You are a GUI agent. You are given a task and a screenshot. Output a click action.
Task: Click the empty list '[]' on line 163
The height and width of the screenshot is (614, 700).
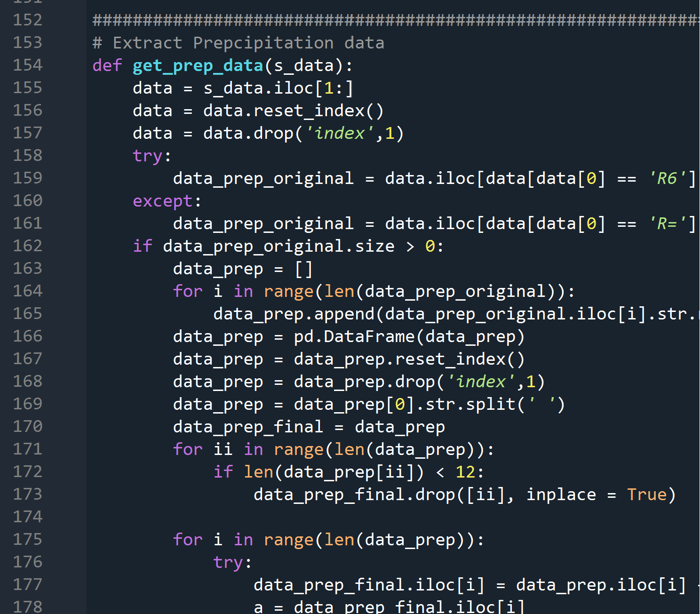pyautogui.click(x=303, y=269)
